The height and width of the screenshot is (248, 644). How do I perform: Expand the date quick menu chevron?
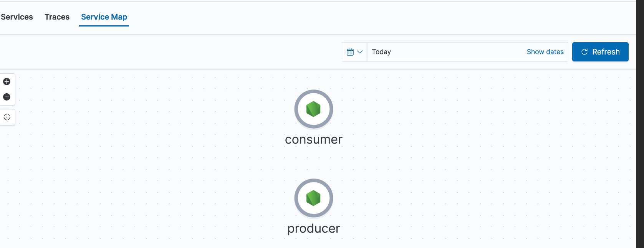coord(360,52)
